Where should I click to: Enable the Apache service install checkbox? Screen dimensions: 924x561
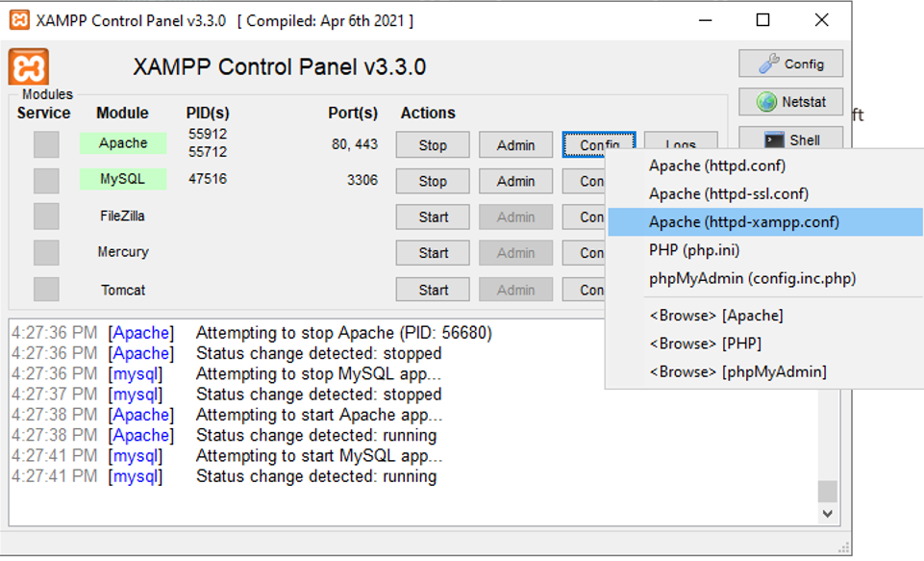(x=43, y=143)
